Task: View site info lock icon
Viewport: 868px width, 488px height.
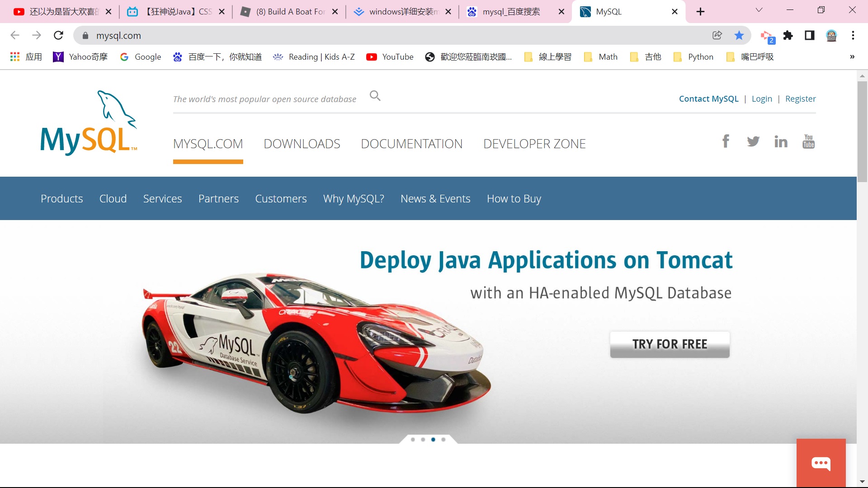Action: (85, 35)
